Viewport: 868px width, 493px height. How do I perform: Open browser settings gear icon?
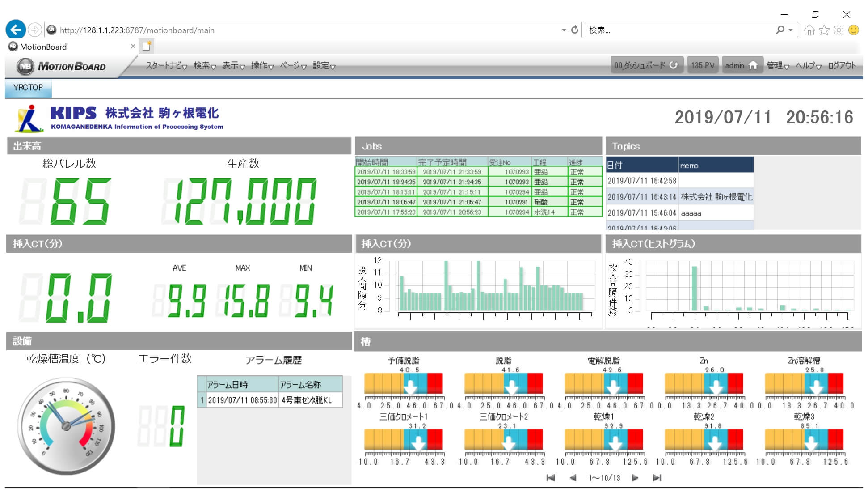coord(839,30)
